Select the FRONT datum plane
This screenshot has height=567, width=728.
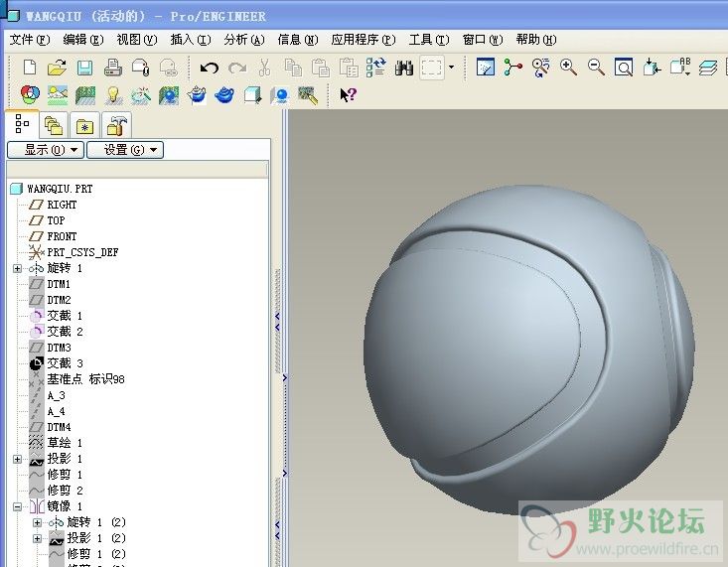tap(62, 236)
